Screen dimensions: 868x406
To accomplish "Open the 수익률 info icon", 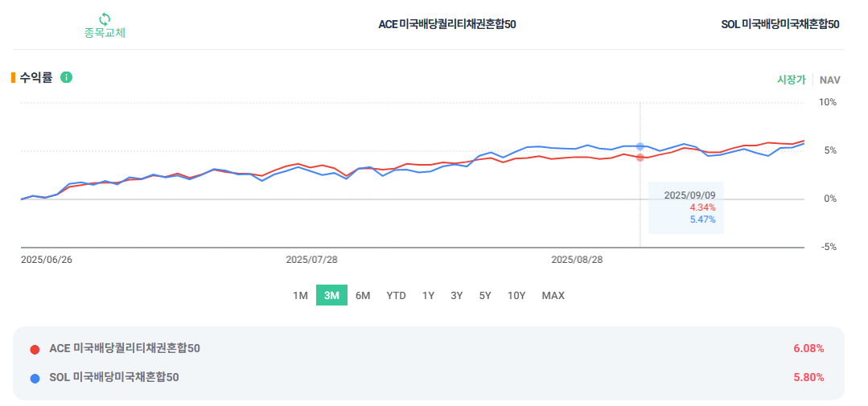I will click(67, 77).
